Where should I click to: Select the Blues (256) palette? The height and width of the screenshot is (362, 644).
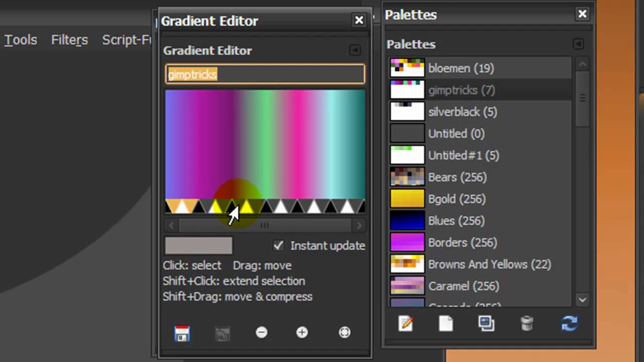tap(480, 221)
